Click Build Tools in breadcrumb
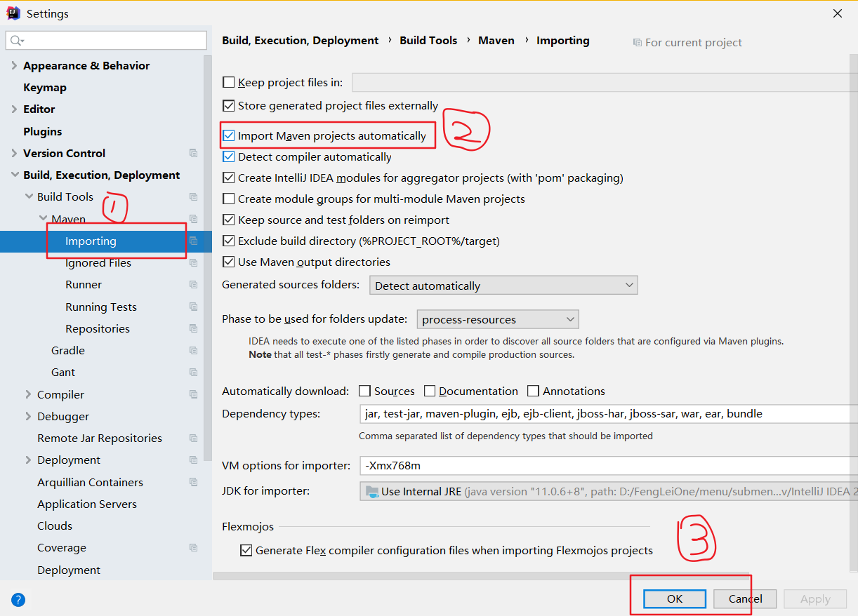This screenshot has width=858, height=616. pos(428,41)
